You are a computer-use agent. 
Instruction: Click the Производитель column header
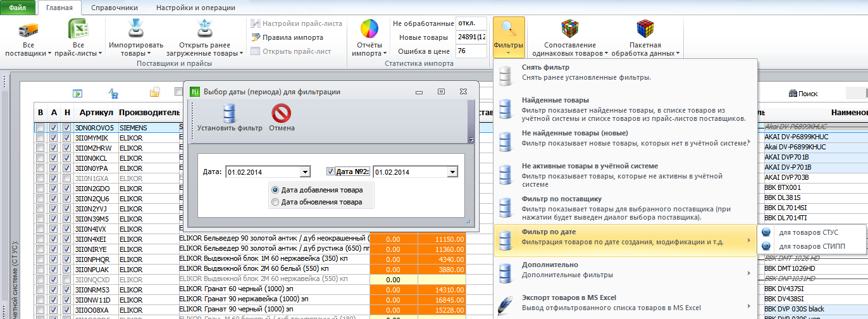[149, 113]
